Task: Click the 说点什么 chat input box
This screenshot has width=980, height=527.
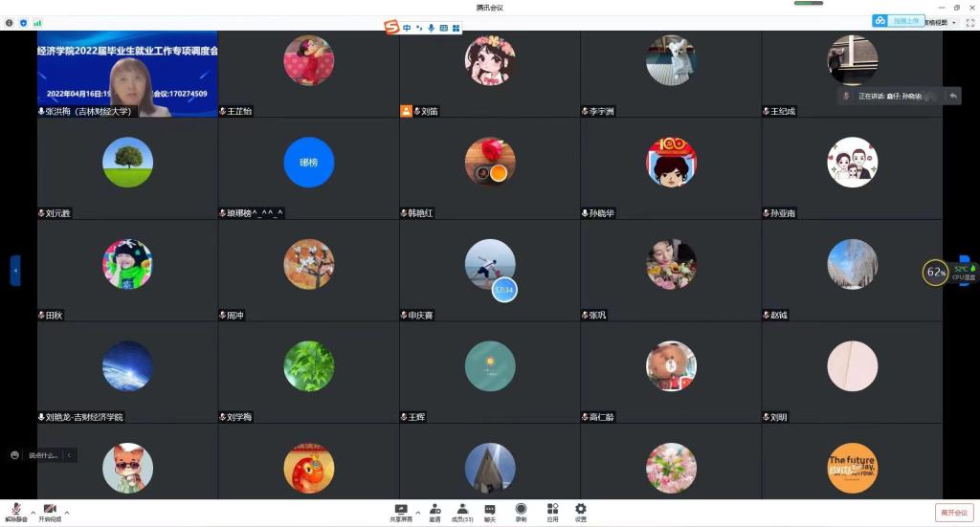Action: [44, 455]
